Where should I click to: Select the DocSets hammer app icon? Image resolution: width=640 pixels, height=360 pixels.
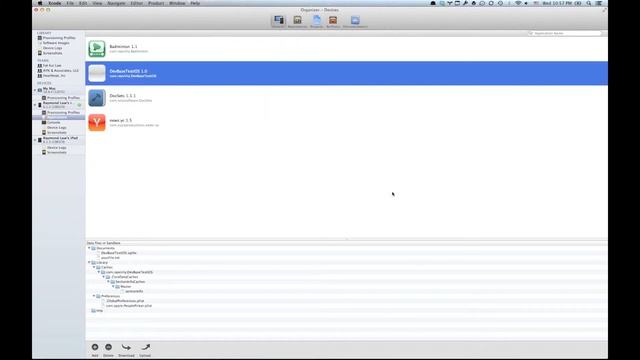(x=97, y=98)
